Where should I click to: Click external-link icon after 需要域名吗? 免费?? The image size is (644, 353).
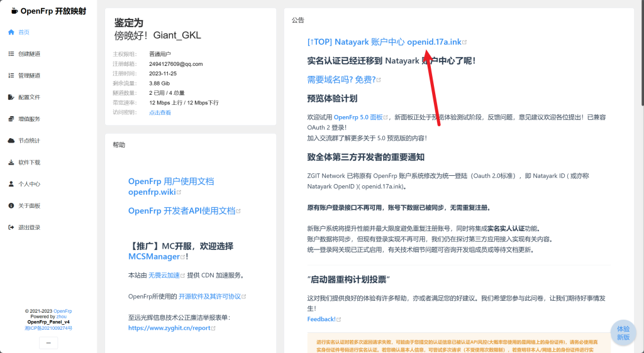click(379, 80)
